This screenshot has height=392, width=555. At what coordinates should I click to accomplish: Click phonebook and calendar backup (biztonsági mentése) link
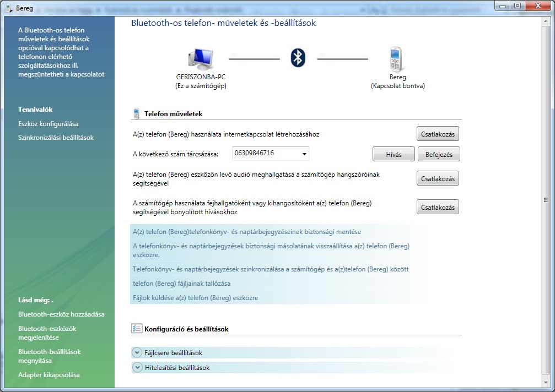[x=247, y=232]
